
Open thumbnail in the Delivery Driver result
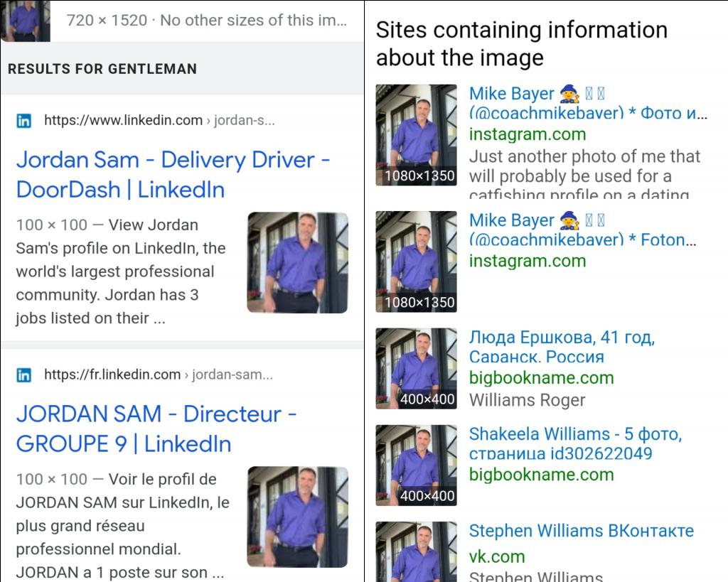[297, 263]
